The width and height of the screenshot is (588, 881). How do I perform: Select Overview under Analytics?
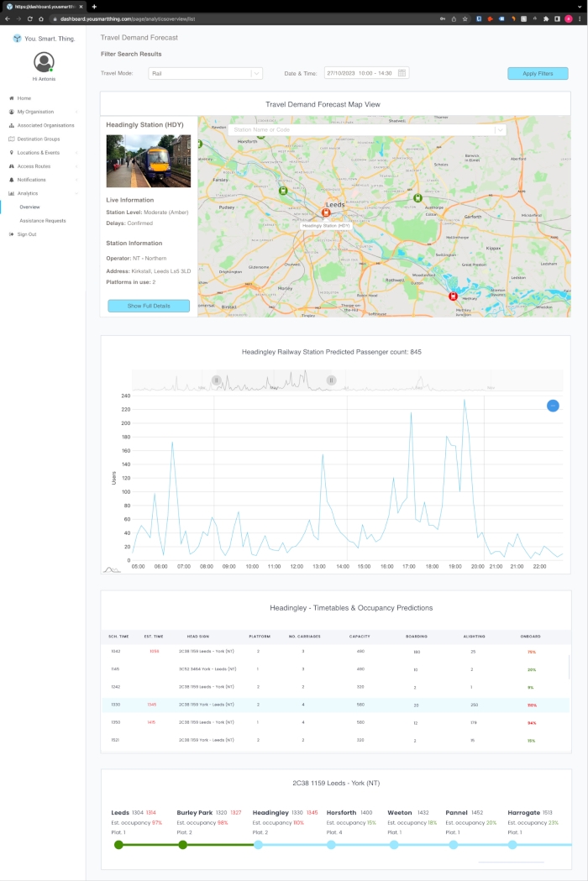29,207
